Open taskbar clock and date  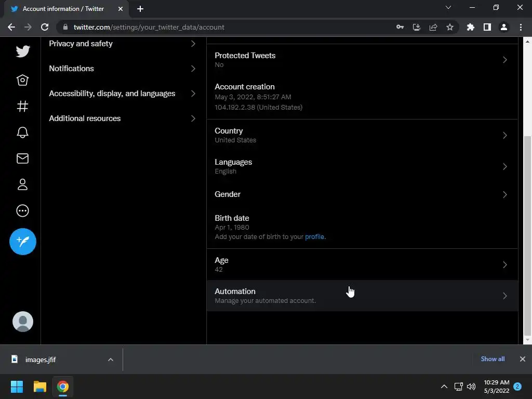pyautogui.click(x=497, y=387)
